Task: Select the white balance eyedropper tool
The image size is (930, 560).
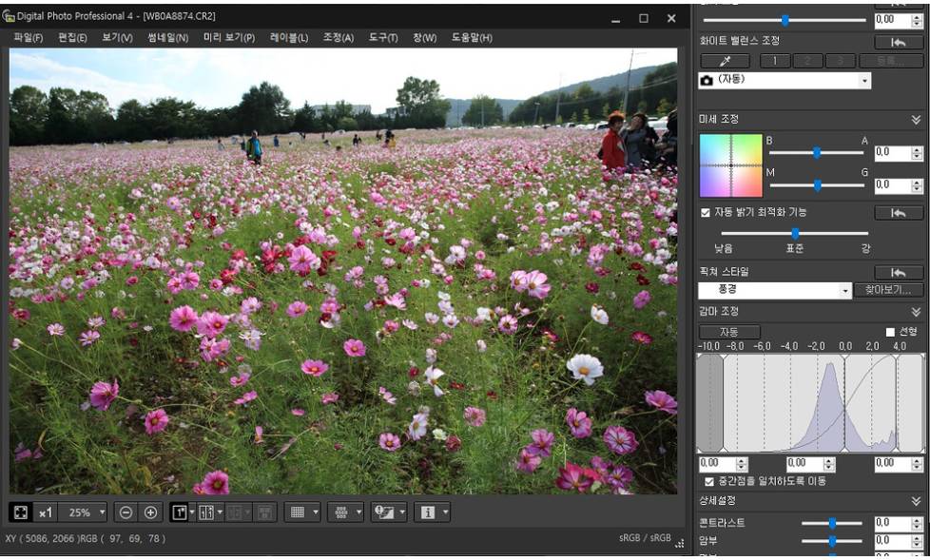Action: pyautogui.click(x=726, y=61)
